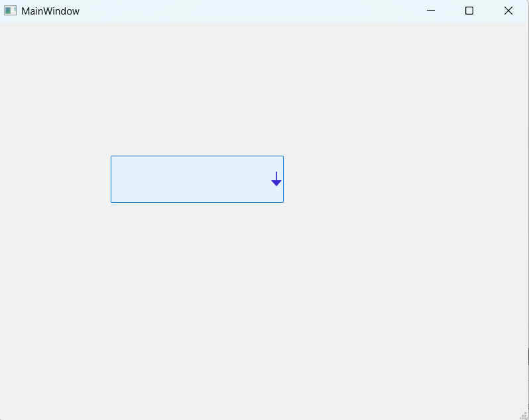Minimize the MainWindow window
This screenshot has width=529, height=420.
pyautogui.click(x=431, y=11)
